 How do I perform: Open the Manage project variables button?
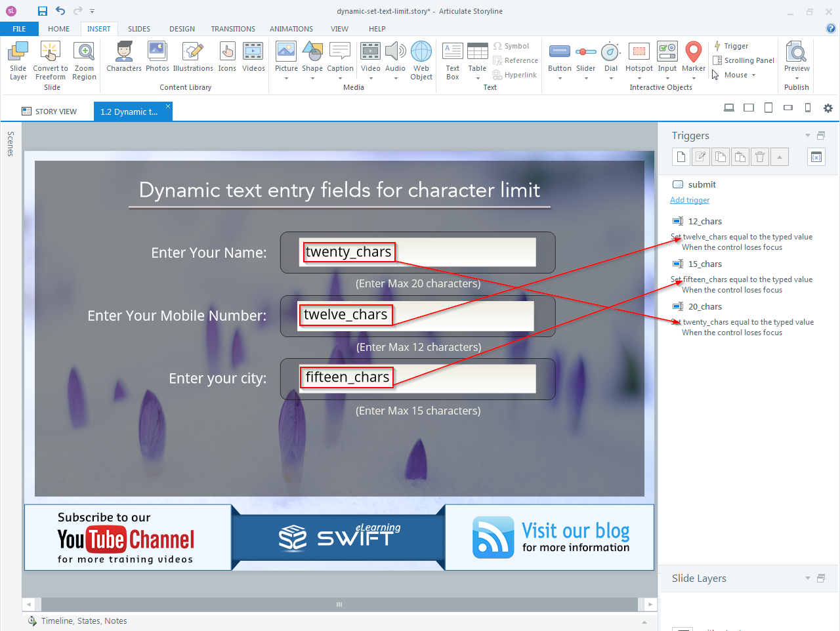(816, 157)
